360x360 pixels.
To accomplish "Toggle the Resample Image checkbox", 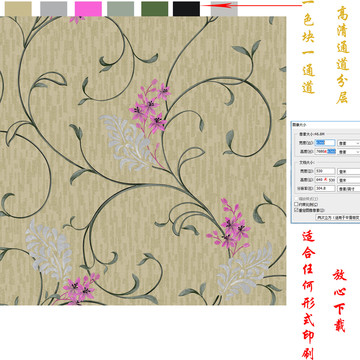I will pyautogui.click(x=296, y=210).
